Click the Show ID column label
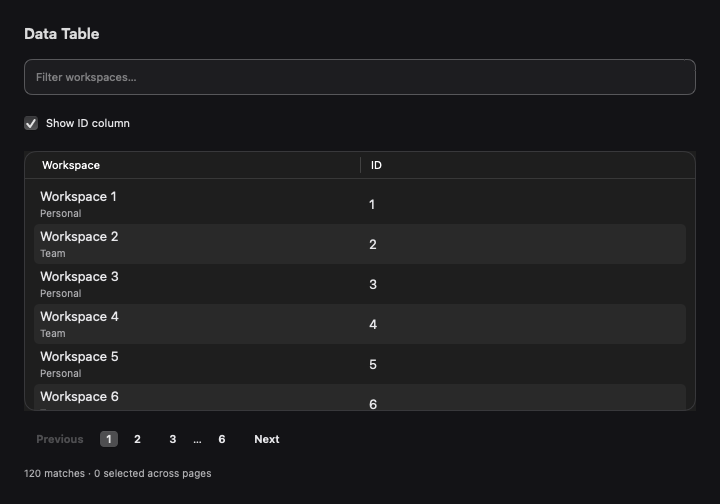Image resolution: width=720 pixels, height=504 pixels. tap(88, 123)
